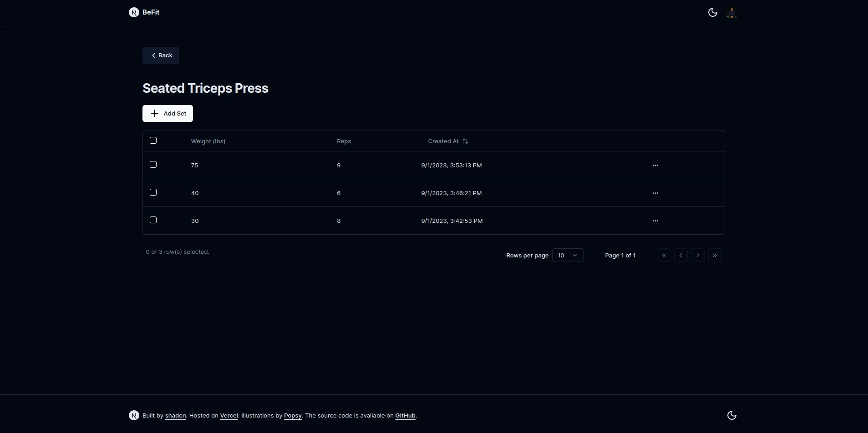
Task: Open the Rows per page dropdown
Action: [x=568, y=255]
